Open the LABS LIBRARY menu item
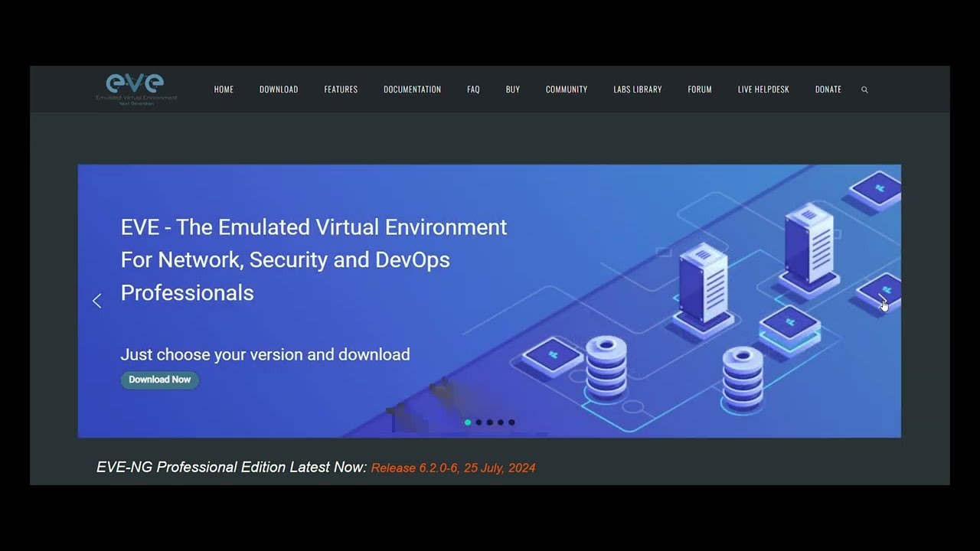 click(637, 90)
